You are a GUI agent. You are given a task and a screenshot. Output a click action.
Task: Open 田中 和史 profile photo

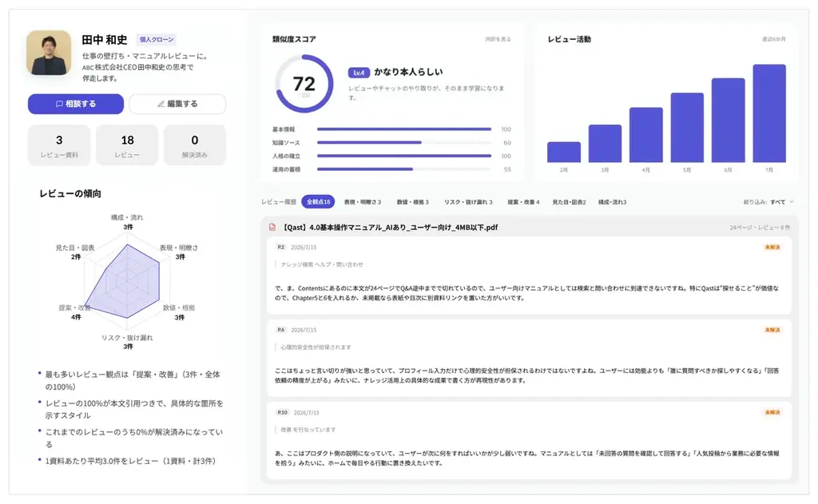click(49, 53)
